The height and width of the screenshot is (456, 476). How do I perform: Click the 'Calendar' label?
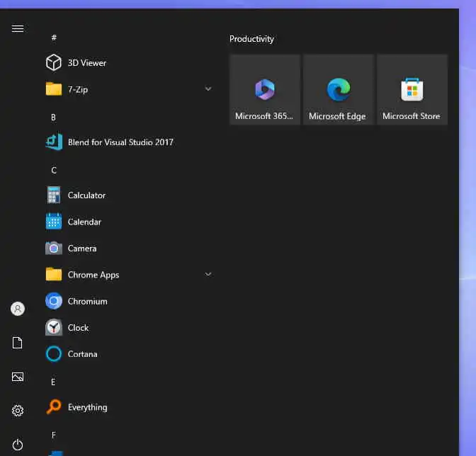click(84, 222)
